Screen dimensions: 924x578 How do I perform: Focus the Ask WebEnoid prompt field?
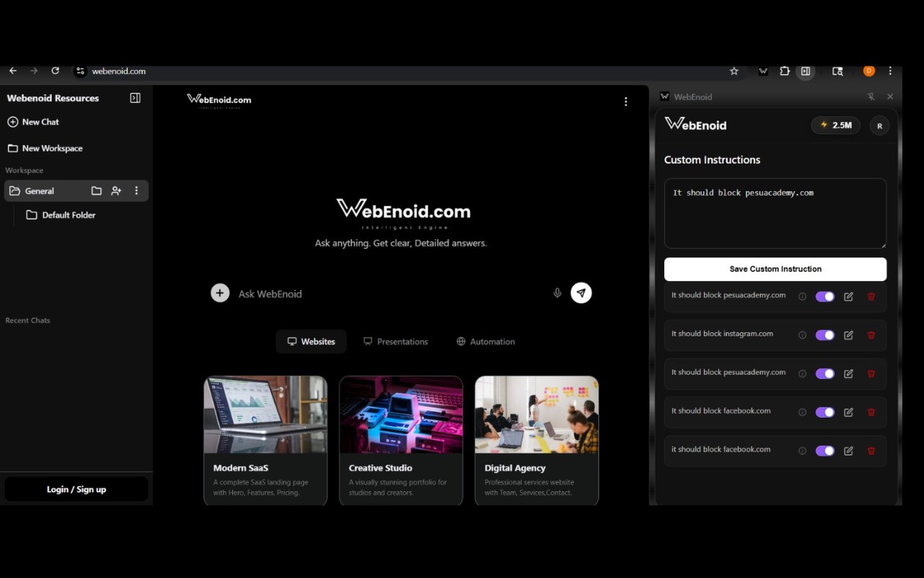(390, 294)
